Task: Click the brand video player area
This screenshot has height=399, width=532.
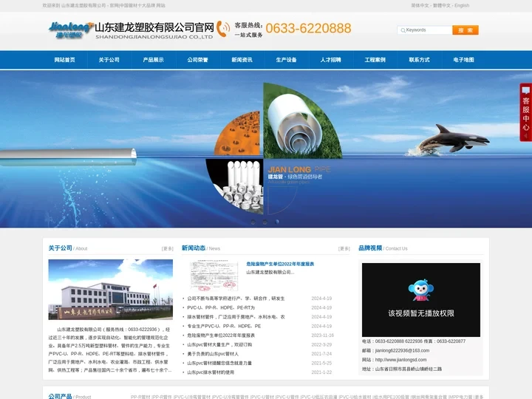Action: coord(420,300)
